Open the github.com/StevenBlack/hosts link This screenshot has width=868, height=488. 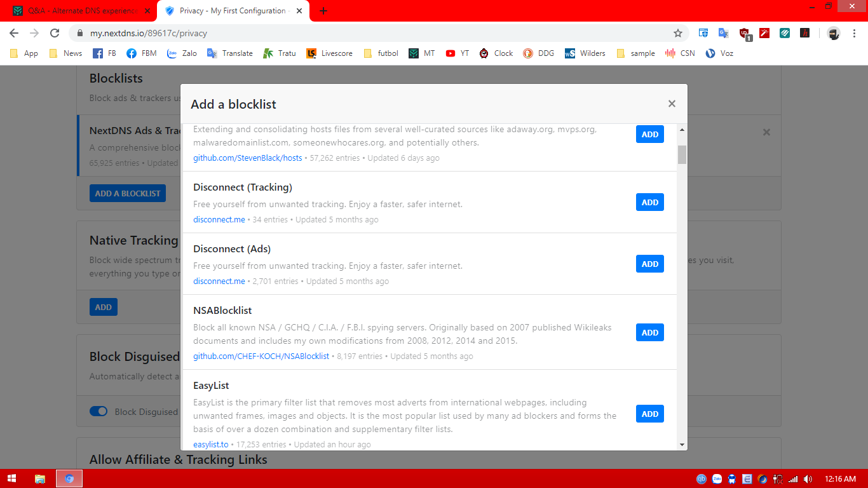[x=247, y=158]
